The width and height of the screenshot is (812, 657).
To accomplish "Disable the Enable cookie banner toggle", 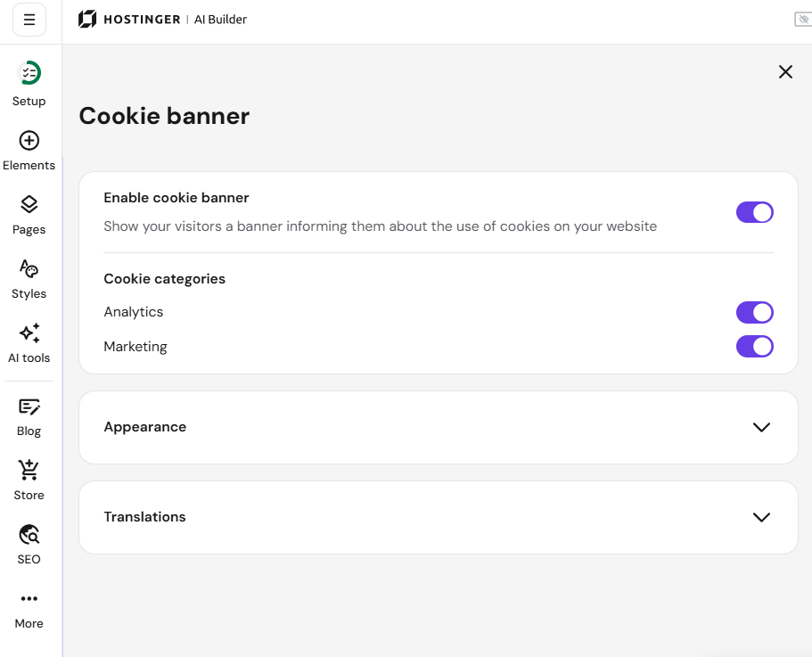I will coord(755,212).
